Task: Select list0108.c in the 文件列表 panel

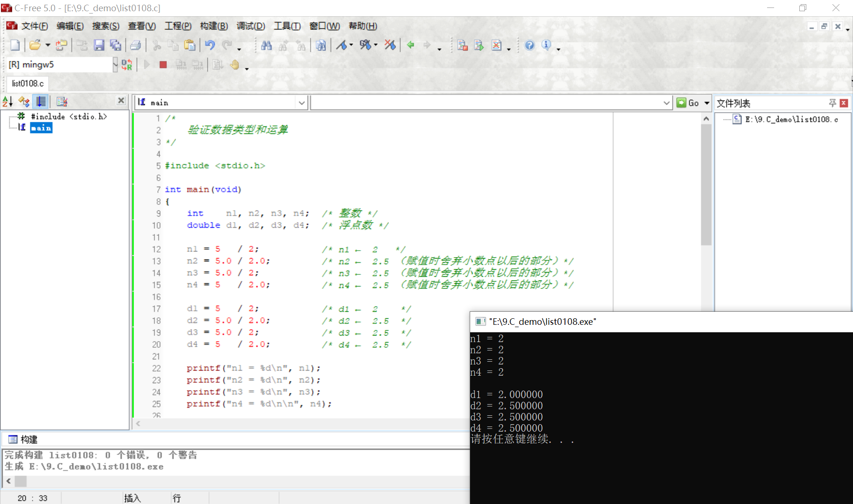Action: pyautogui.click(x=791, y=119)
